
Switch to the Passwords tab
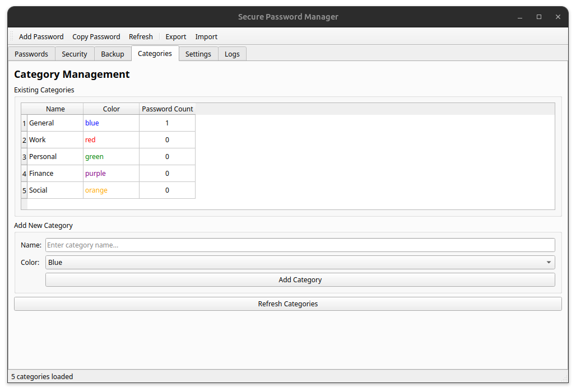[x=31, y=54]
